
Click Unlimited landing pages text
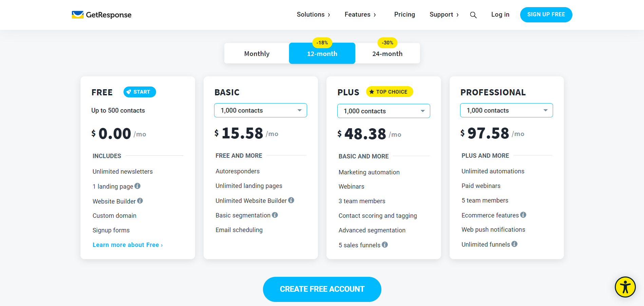point(249,186)
